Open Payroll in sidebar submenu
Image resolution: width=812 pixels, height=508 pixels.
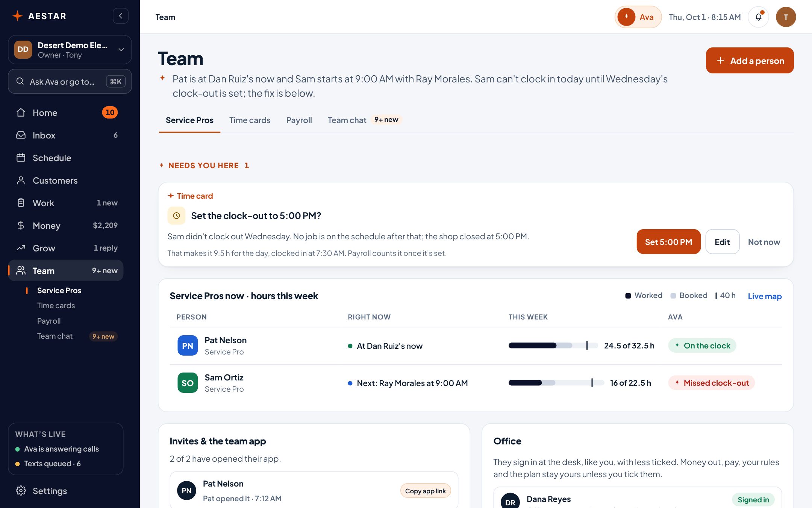49,321
